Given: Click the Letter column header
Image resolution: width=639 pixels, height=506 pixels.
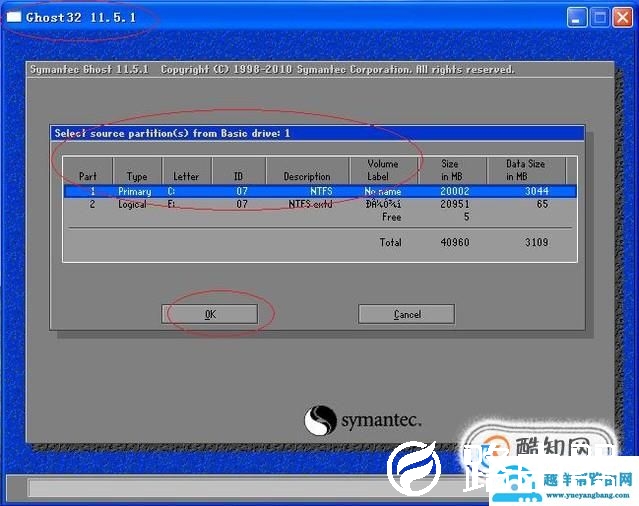Looking at the screenshot, I should [187, 171].
